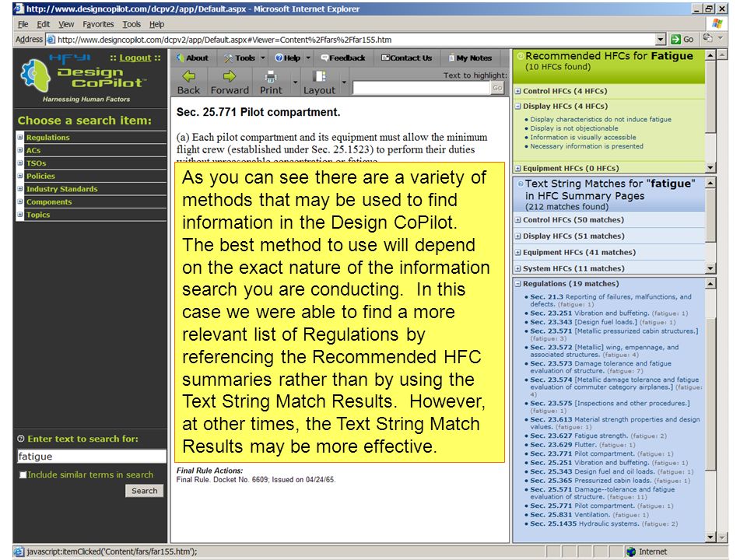The width and height of the screenshot is (747, 560).
Task: Open Sec. 23.629 Flutter result
Action: (563, 445)
